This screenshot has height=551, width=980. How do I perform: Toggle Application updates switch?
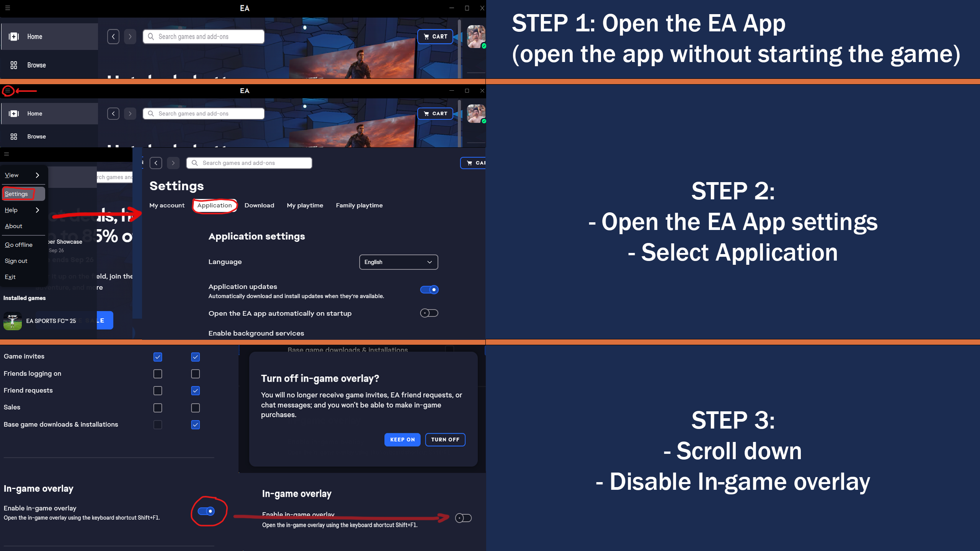[x=429, y=290]
